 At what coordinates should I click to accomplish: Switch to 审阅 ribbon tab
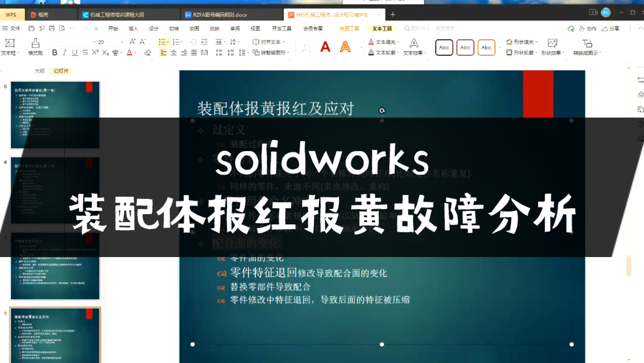click(x=235, y=29)
